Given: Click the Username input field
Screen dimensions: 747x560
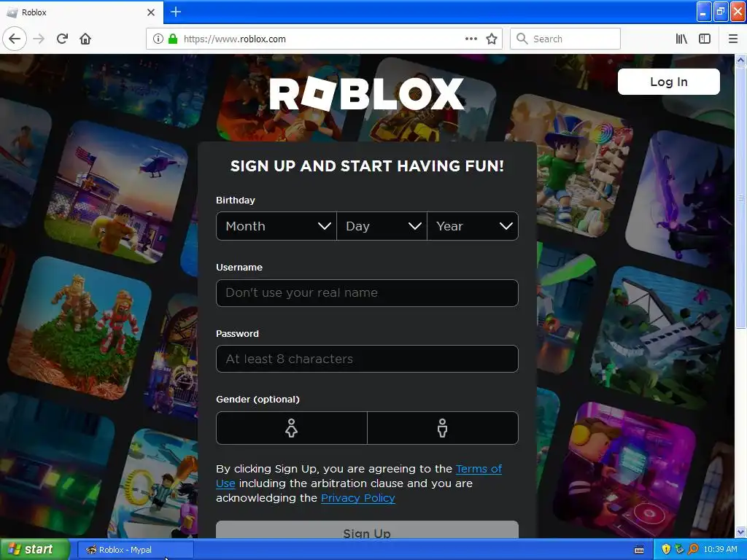Looking at the screenshot, I should click(x=368, y=293).
